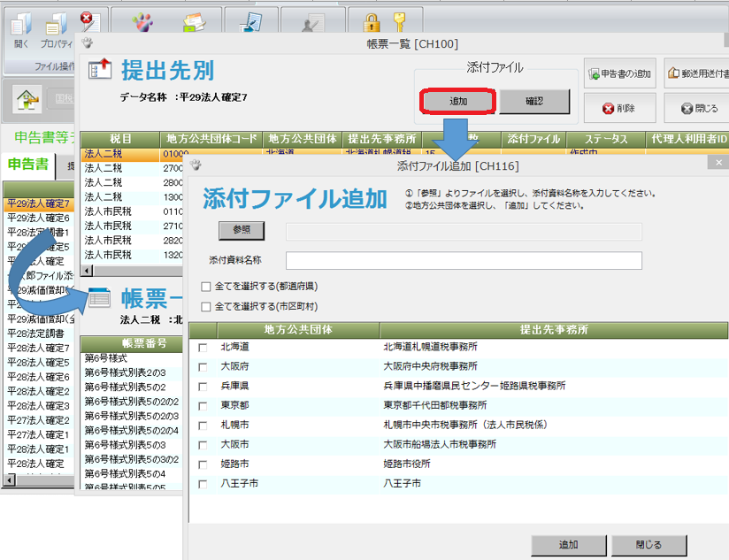
Task: Click 閉じる in the 帳票一覧 window
Action: click(696, 108)
